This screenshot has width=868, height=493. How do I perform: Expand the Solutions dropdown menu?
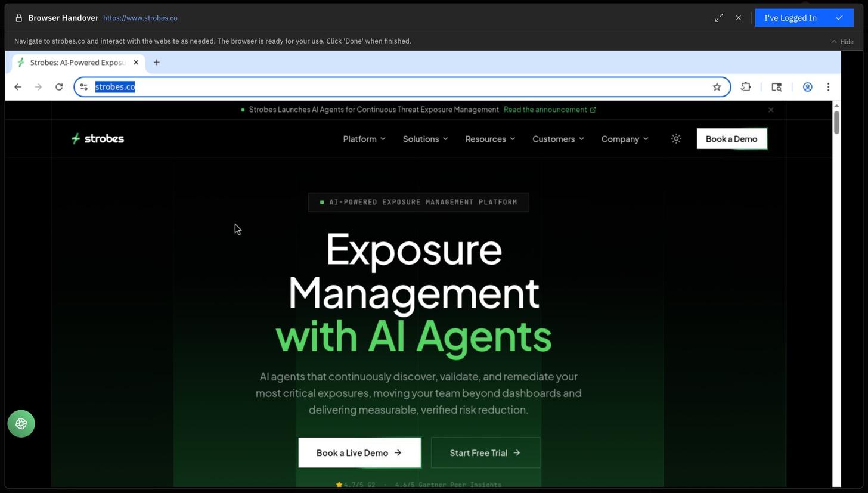click(x=425, y=139)
